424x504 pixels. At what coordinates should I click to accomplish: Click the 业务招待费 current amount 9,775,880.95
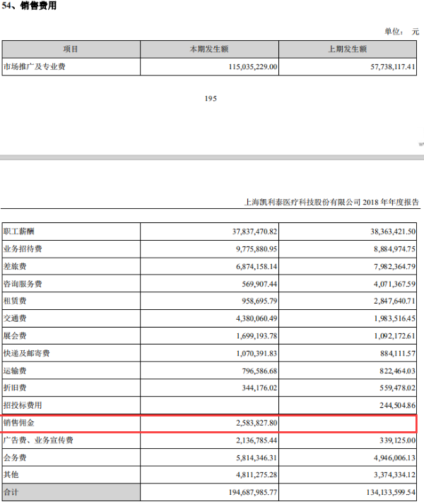(257, 249)
